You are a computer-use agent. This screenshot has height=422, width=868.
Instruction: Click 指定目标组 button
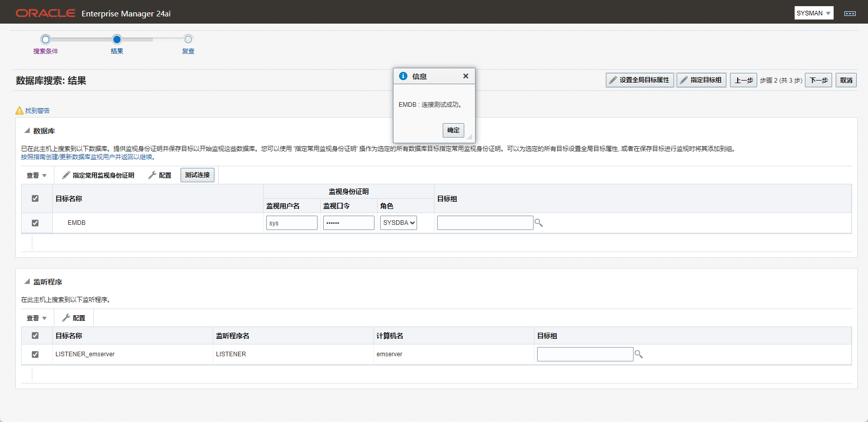pos(701,80)
